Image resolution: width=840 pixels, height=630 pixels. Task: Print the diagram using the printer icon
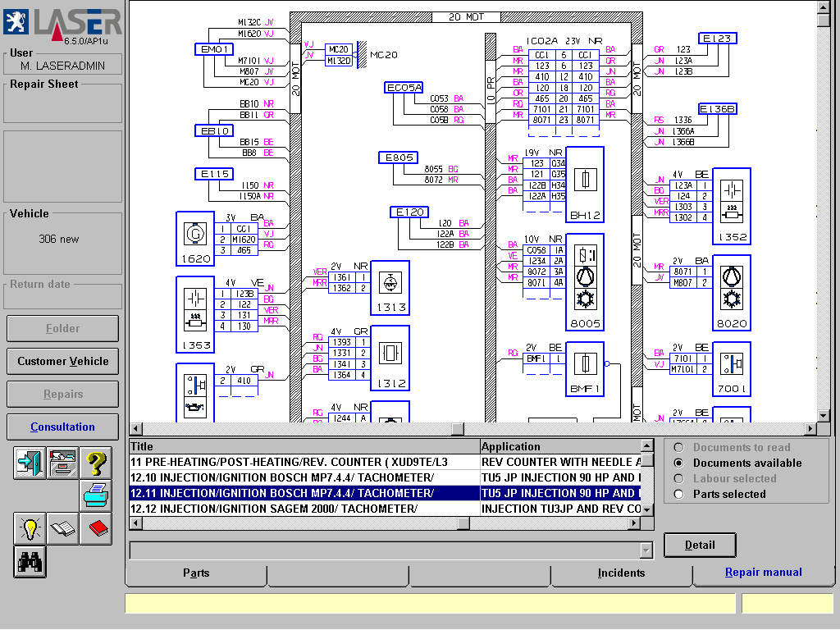click(x=96, y=495)
